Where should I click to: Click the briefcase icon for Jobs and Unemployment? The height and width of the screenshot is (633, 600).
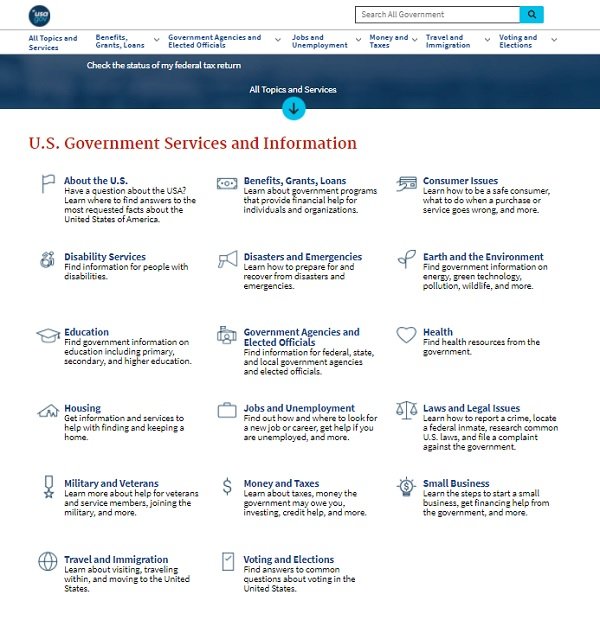pos(227,410)
